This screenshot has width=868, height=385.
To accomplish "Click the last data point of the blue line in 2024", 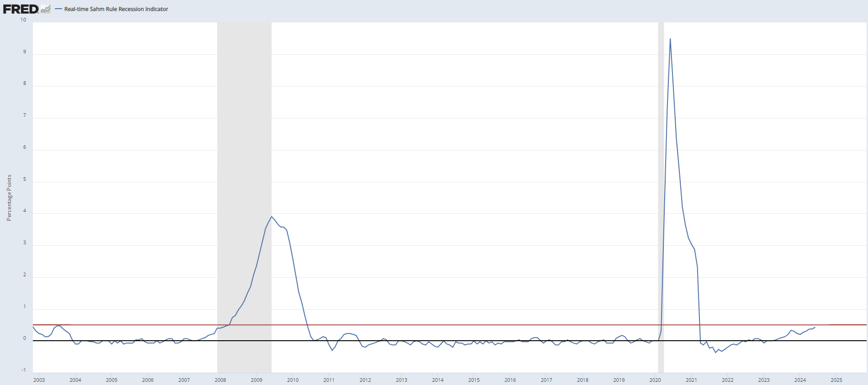I will pos(815,327).
